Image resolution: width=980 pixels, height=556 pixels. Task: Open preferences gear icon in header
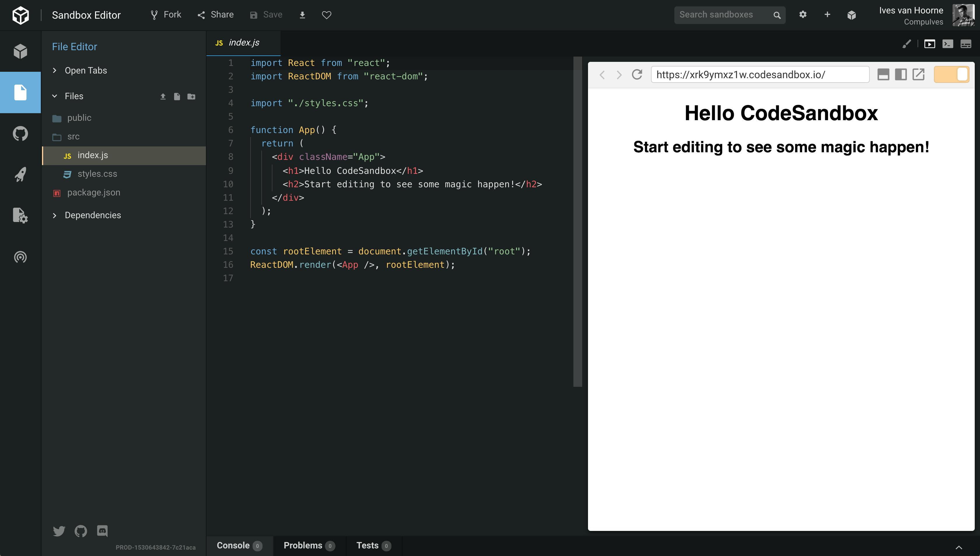pos(803,15)
